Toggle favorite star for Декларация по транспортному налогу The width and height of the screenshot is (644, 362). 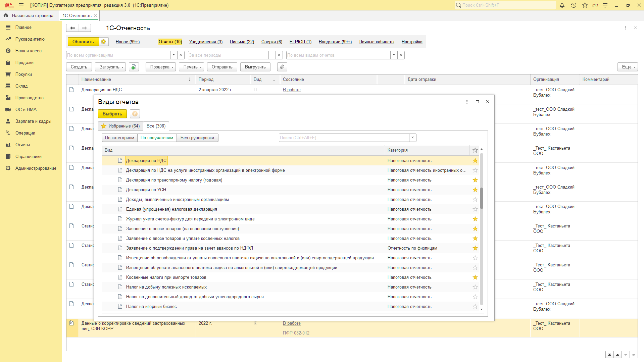(x=475, y=180)
